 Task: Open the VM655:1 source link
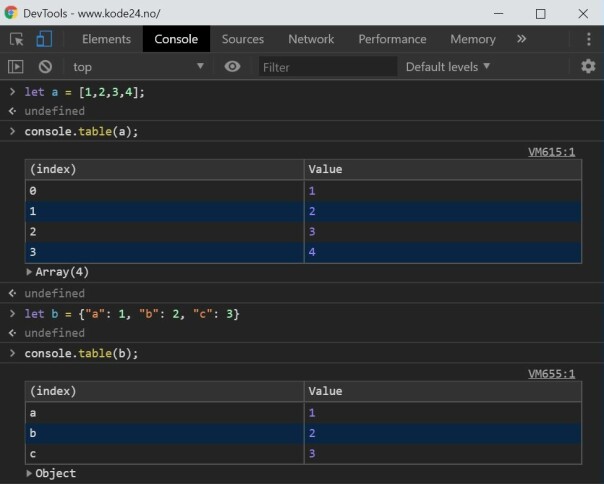pyautogui.click(x=551, y=374)
